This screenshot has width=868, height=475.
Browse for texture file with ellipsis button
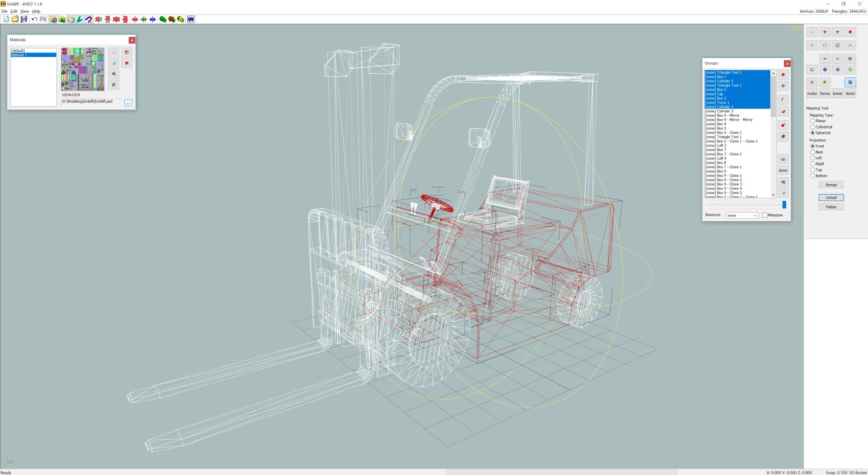(128, 103)
